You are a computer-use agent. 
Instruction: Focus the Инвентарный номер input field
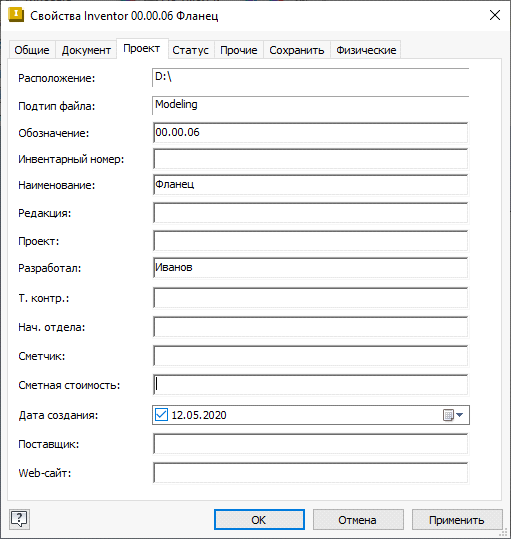click(310, 158)
